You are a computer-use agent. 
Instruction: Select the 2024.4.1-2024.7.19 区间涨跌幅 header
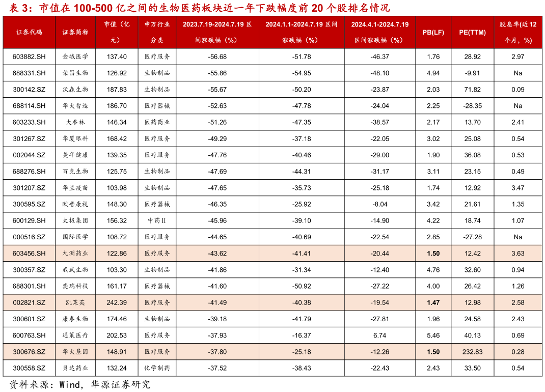click(x=380, y=32)
